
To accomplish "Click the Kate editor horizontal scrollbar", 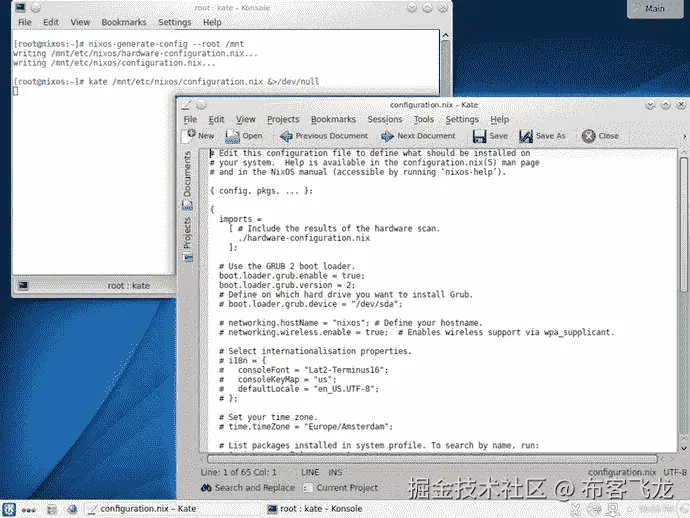I will click(x=433, y=459).
